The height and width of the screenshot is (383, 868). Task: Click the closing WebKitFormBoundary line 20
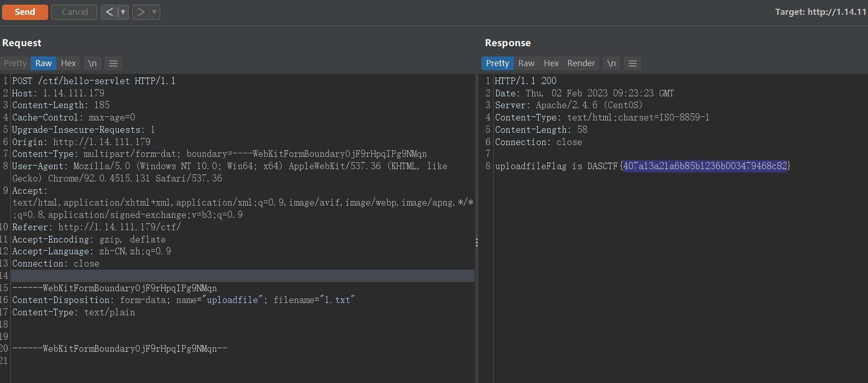click(x=120, y=349)
